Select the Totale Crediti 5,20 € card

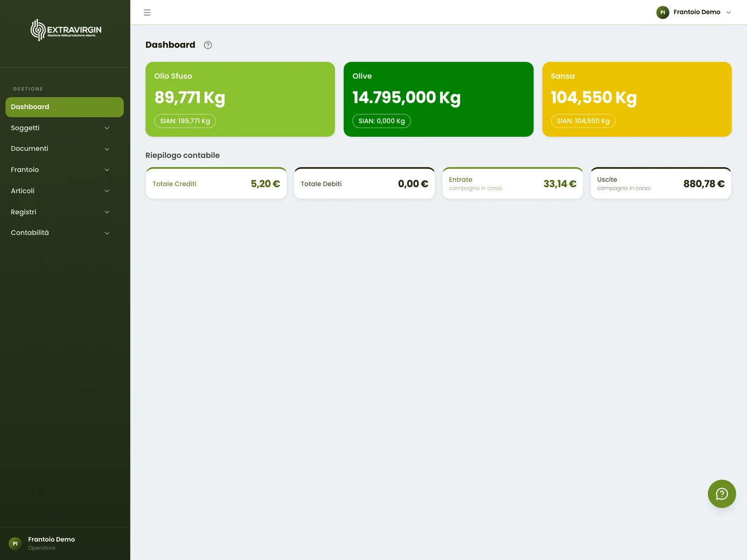216,183
